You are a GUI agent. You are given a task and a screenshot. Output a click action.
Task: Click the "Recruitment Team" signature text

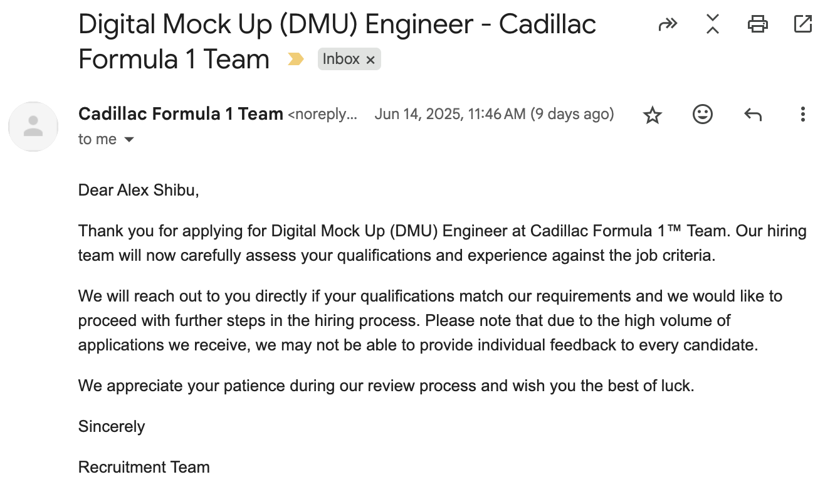(144, 467)
